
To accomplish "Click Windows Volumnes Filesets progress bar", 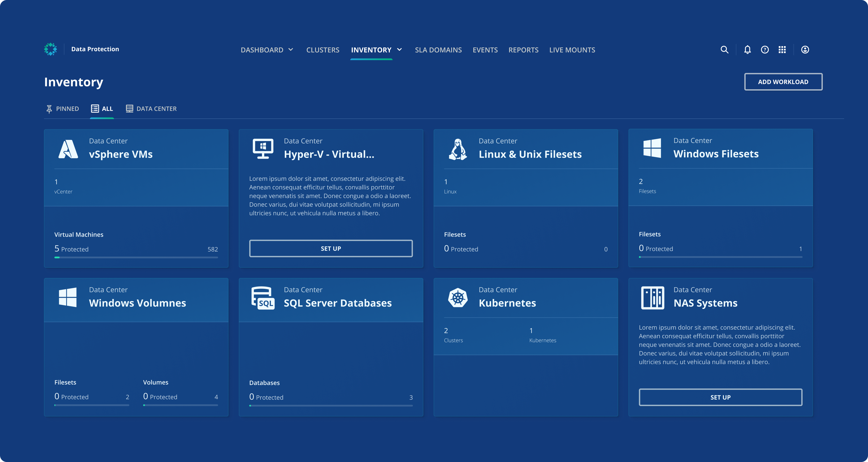I will tap(92, 405).
